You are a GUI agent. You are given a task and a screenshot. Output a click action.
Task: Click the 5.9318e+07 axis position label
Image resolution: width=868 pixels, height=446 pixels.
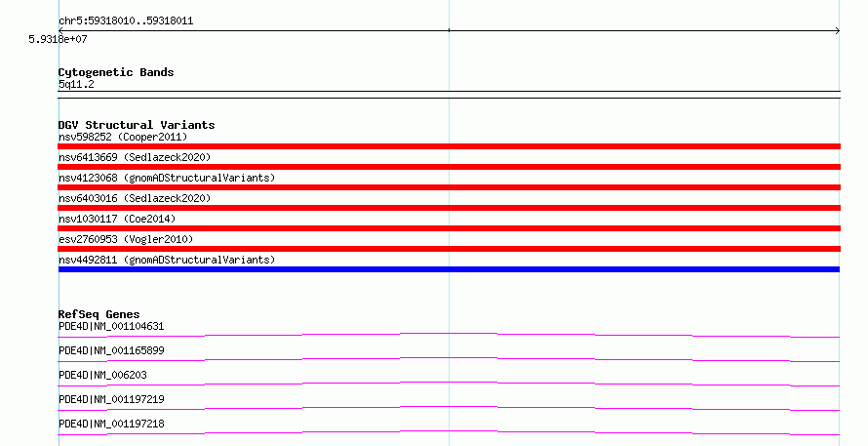pos(58,39)
